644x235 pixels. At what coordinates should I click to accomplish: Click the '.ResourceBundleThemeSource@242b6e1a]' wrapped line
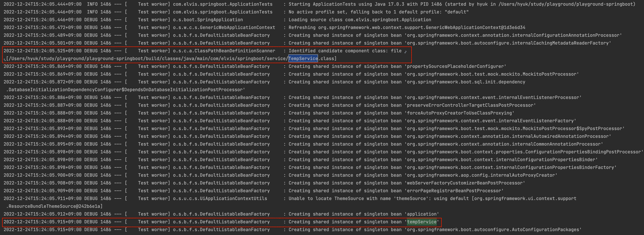[54, 206]
